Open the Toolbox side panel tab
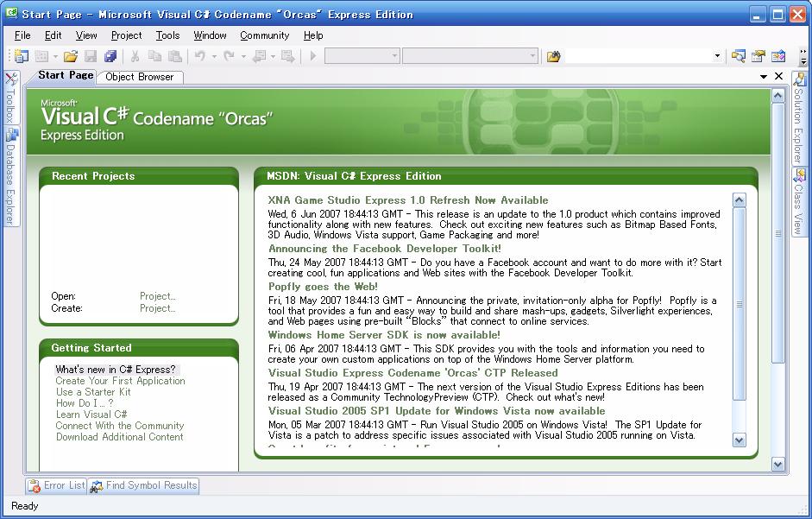Image resolution: width=812 pixels, height=519 pixels. 10,98
